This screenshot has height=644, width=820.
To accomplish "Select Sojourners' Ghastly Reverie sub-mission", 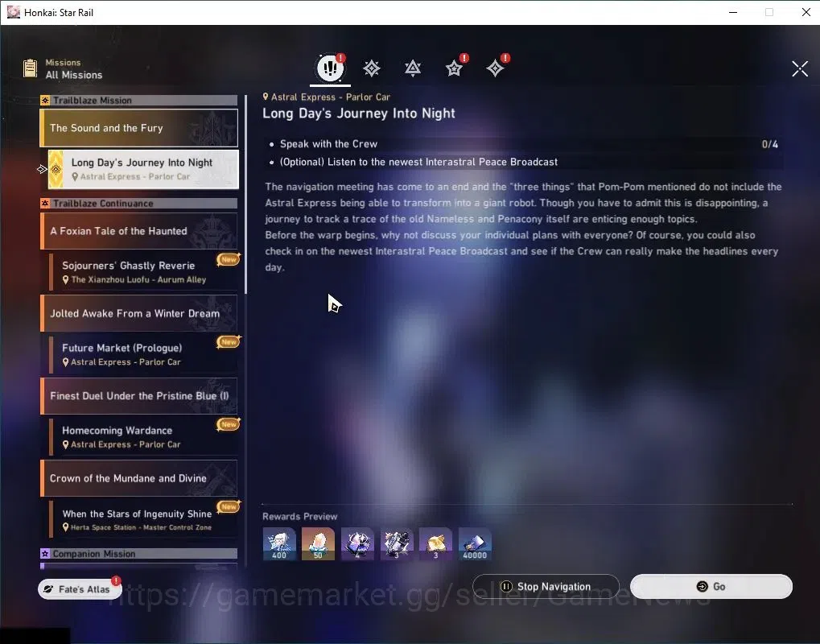I will click(145, 272).
